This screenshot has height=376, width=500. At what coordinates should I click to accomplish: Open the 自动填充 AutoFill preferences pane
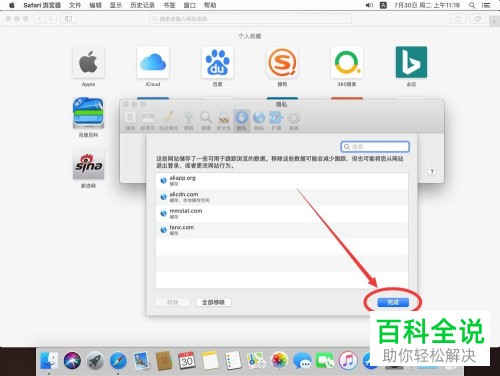click(x=168, y=121)
